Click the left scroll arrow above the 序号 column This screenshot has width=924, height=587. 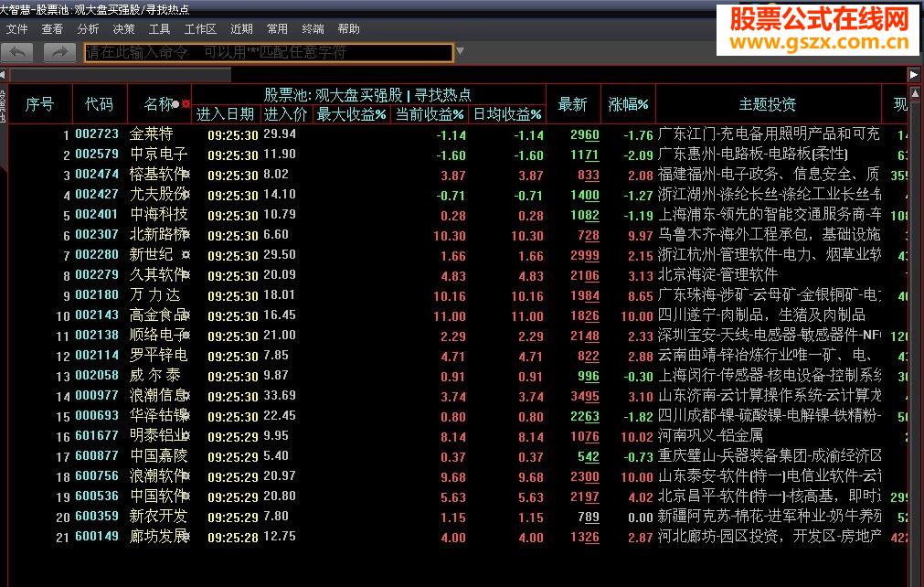click(x=5, y=75)
